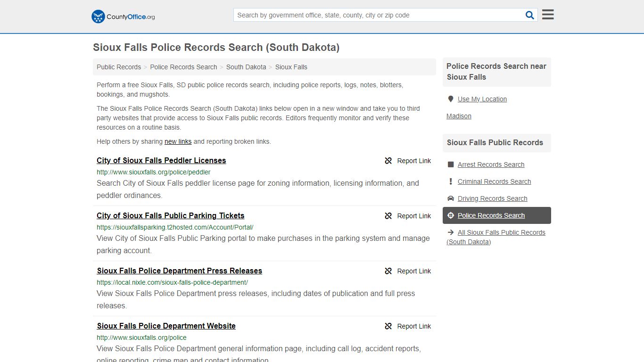Open siouxfalls.org/police/peddler URL
Viewport: 644px width, 362px height.
pos(154,172)
